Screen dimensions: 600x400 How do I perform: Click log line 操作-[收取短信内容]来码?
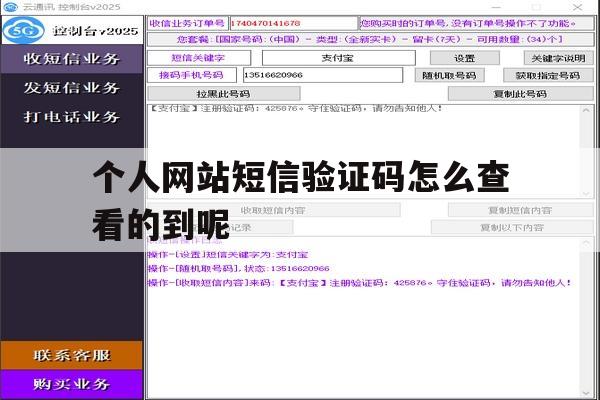(x=359, y=283)
